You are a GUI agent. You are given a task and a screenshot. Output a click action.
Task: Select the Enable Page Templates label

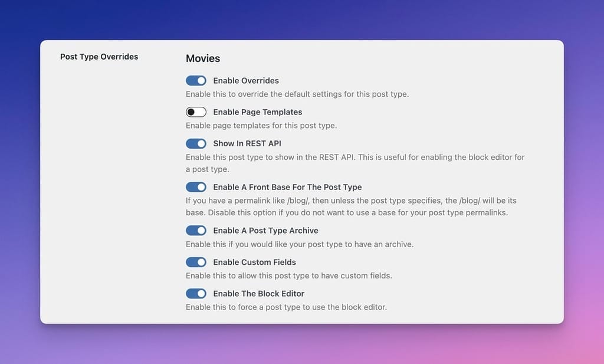258,112
